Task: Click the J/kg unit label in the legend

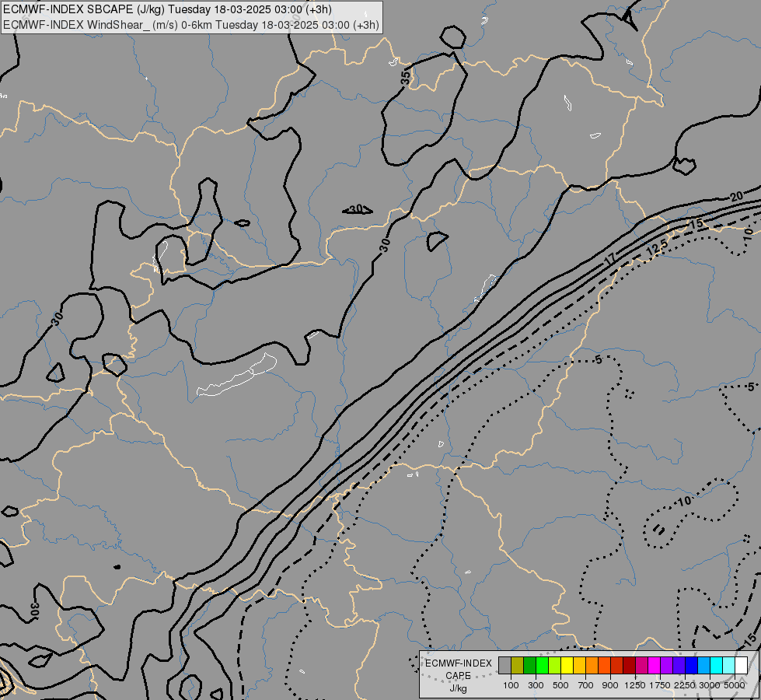Action: point(458,688)
